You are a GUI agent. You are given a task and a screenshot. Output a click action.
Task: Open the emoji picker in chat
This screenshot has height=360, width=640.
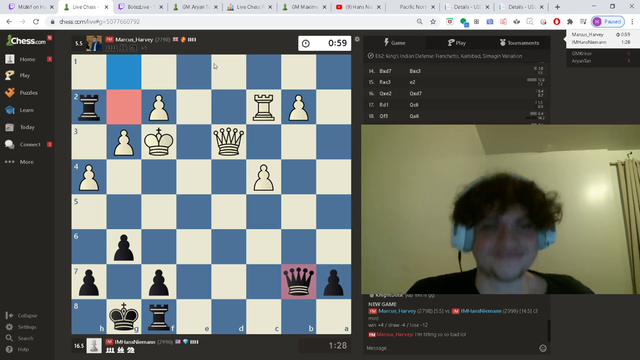click(543, 348)
